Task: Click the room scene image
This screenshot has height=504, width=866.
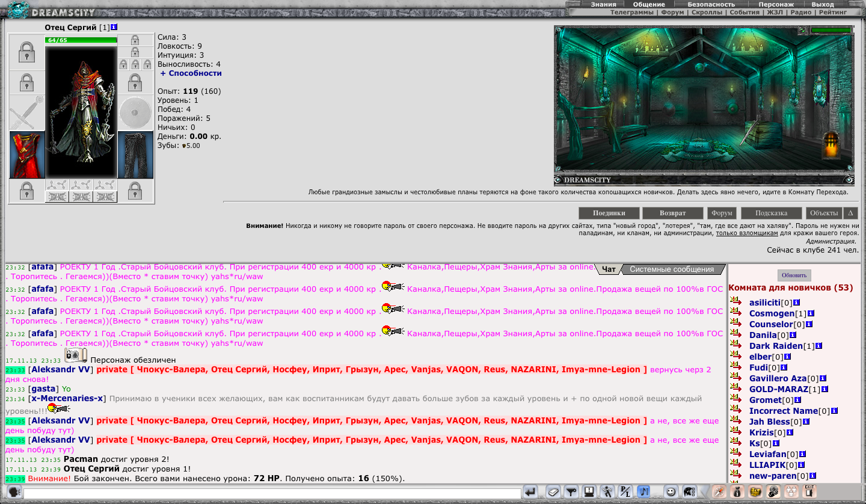Action: pyautogui.click(x=704, y=105)
